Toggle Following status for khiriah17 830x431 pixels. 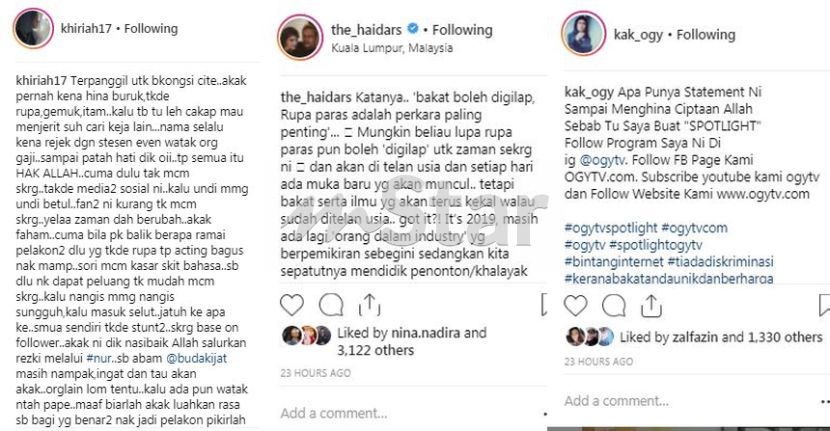[151, 29]
